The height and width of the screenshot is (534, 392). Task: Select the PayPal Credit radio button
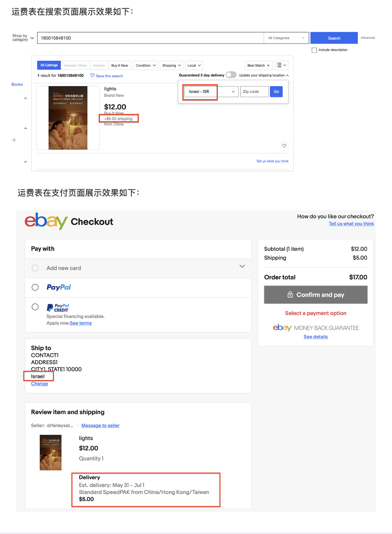[35, 307]
